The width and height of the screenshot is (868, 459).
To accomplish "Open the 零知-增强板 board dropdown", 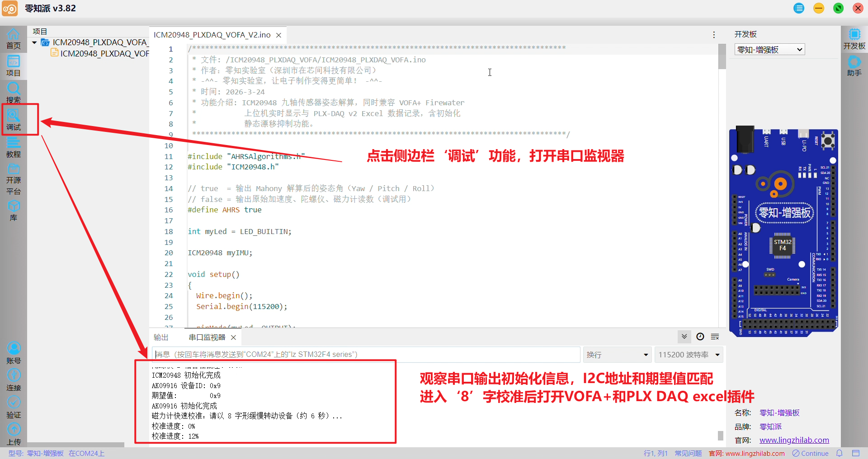I will click(769, 50).
